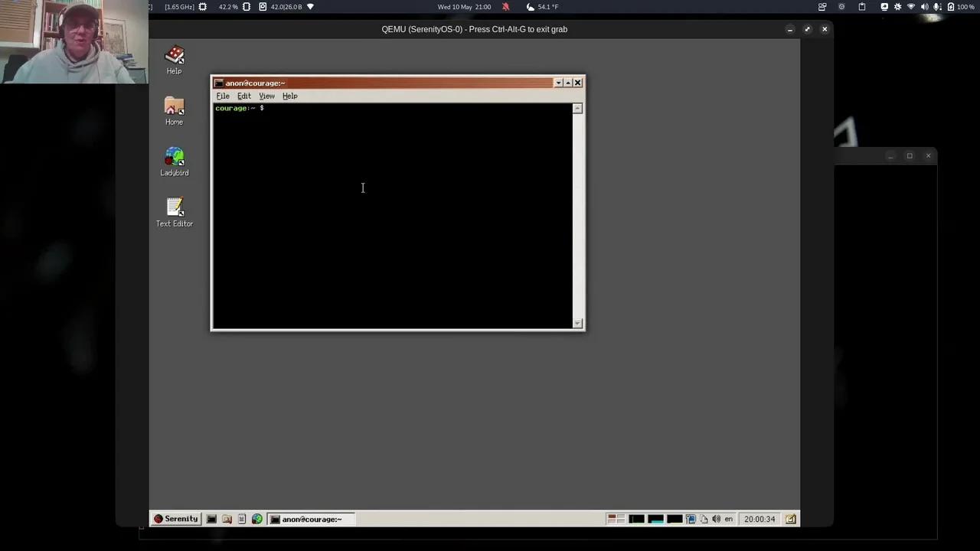Open the file manager quick-launch icon
The image size is (980, 551).
[227, 519]
